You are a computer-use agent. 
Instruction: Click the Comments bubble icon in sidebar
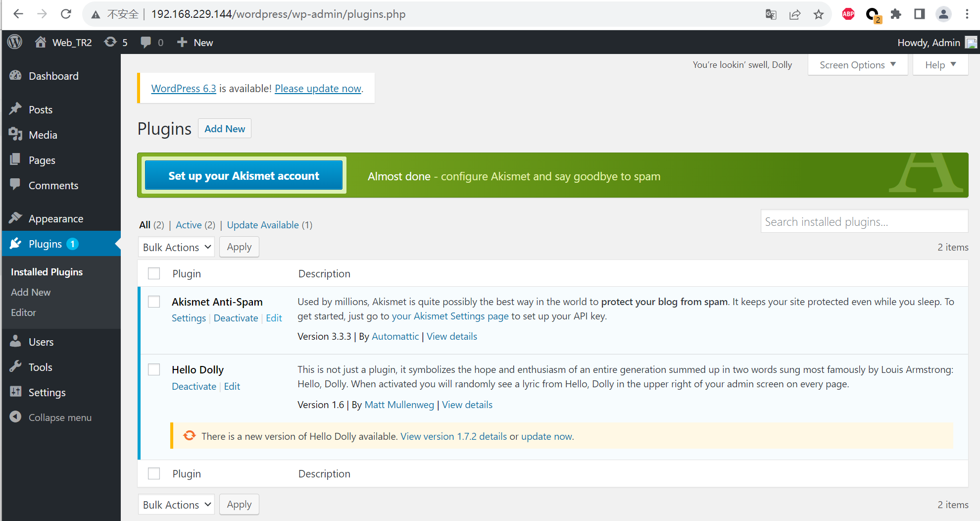[15, 185]
